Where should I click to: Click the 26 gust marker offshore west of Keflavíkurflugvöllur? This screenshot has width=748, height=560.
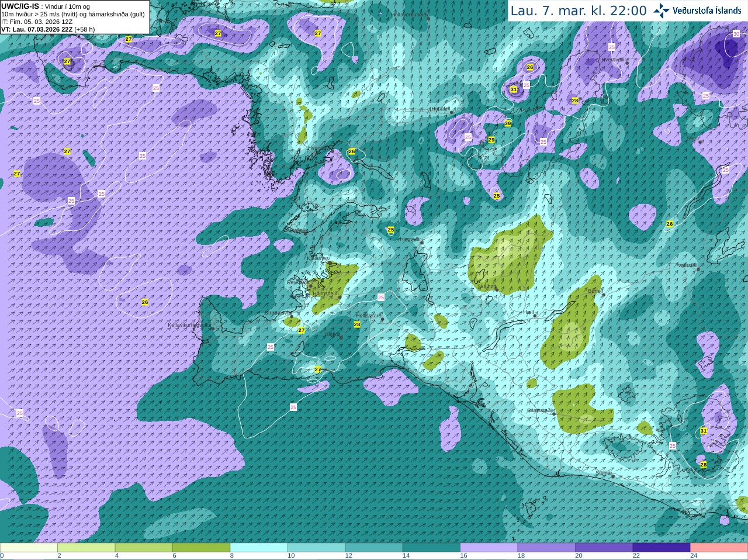145,302
